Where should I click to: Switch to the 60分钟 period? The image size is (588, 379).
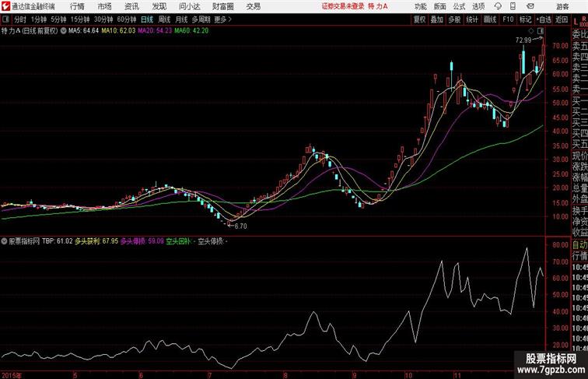pyautogui.click(x=127, y=19)
